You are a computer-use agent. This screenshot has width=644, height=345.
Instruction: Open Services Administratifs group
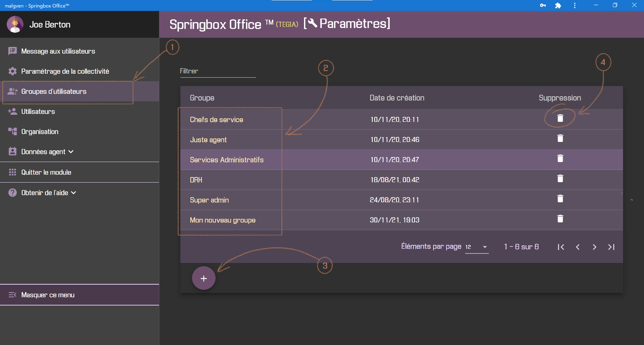click(x=227, y=160)
